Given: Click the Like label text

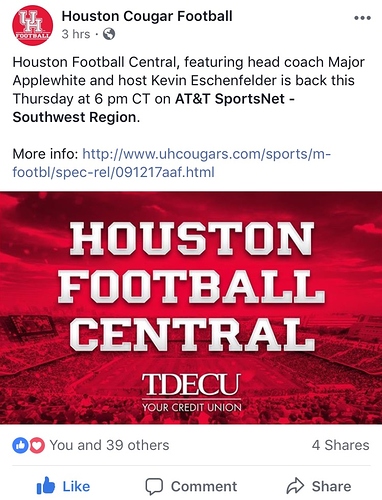Looking at the screenshot, I should (x=76, y=487).
